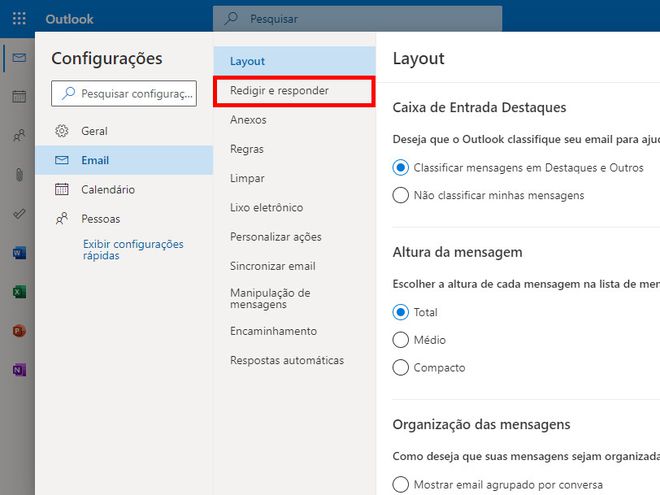Open Sincronizar email settings
The height and width of the screenshot is (495, 660).
coord(294,266)
